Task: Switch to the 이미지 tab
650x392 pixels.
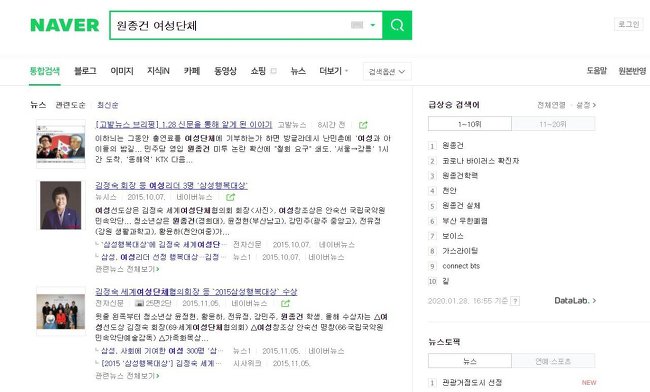Action: point(122,71)
